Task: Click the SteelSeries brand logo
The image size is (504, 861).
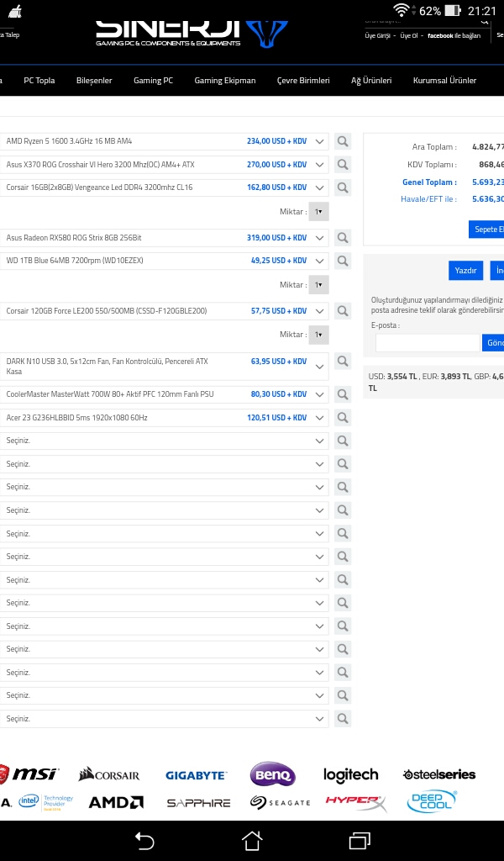Action: tap(439, 774)
